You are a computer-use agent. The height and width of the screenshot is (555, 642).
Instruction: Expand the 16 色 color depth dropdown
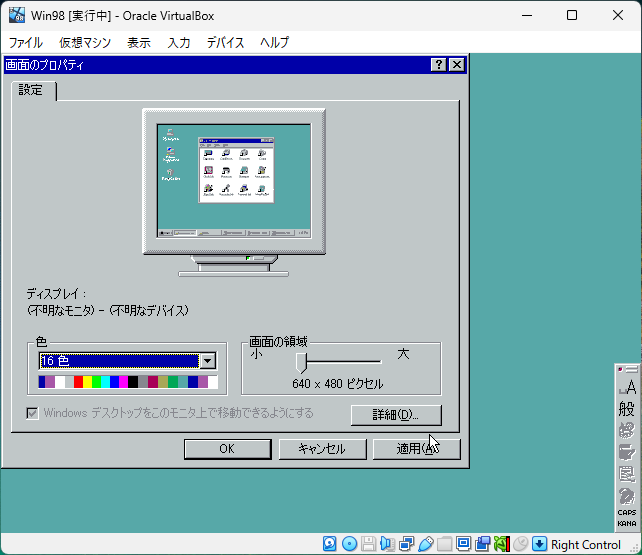(208, 361)
